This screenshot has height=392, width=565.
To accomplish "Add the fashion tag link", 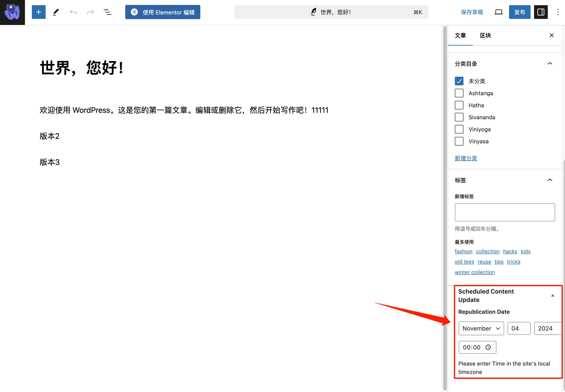I will [x=463, y=251].
